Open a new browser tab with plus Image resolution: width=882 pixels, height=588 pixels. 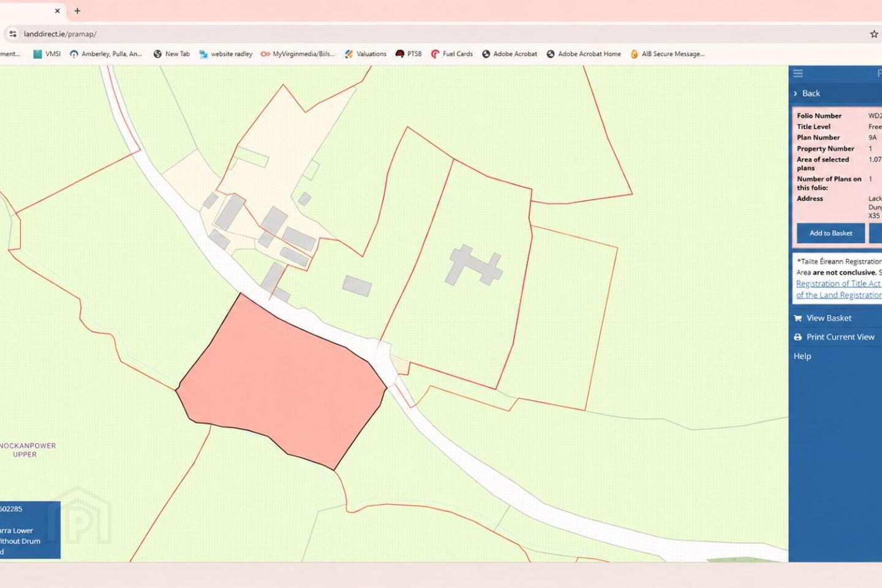coord(77,10)
